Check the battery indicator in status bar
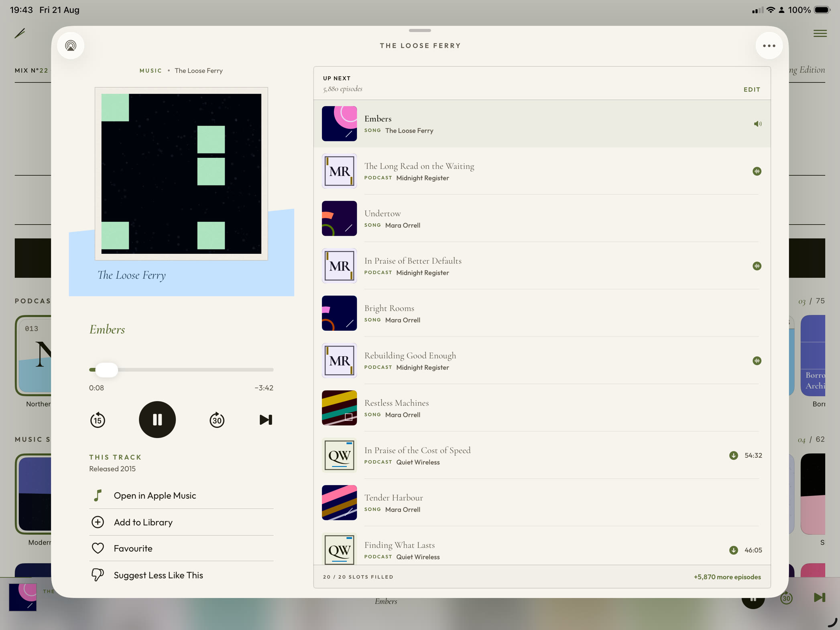Image resolution: width=840 pixels, height=630 pixels. (822, 10)
